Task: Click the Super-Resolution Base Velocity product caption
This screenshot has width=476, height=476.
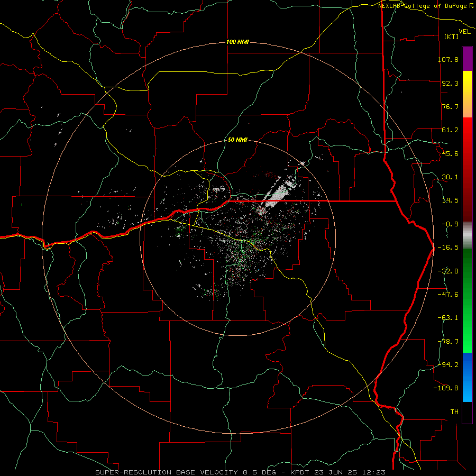Action: click(241, 472)
